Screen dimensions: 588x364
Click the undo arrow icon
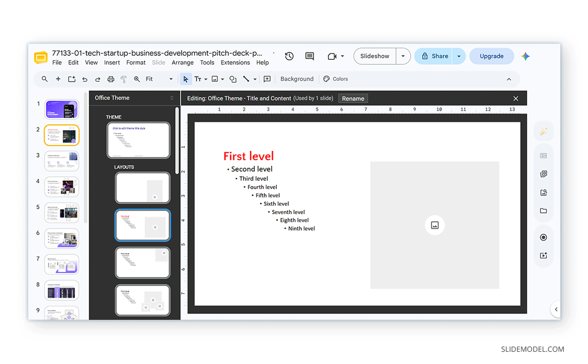[x=85, y=79]
